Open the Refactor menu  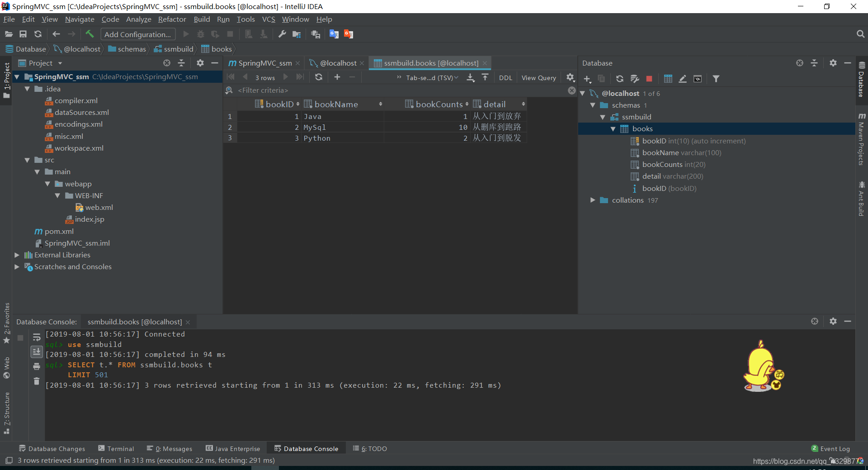tap(172, 19)
